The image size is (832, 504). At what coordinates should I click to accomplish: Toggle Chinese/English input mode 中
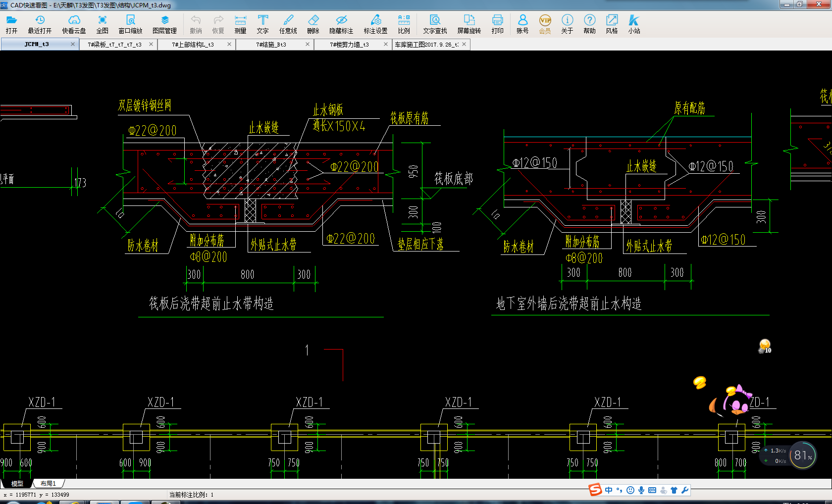[x=609, y=490]
